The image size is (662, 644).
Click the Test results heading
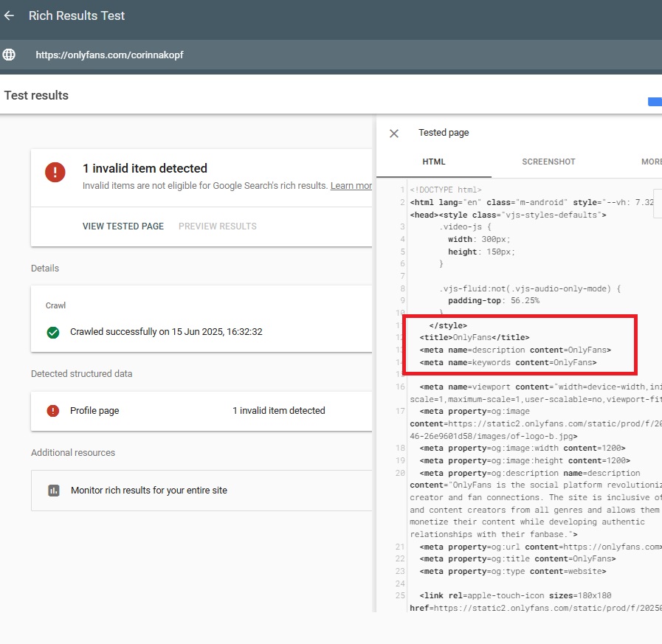[36, 95]
